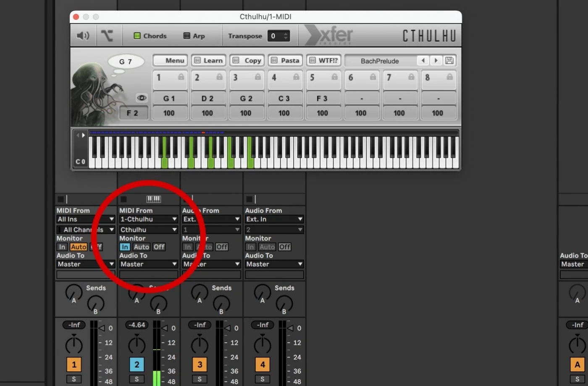This screenshot has width=588, height=386.
Task: Set track 4 Monitor to Off
Action: pos(284,247)
